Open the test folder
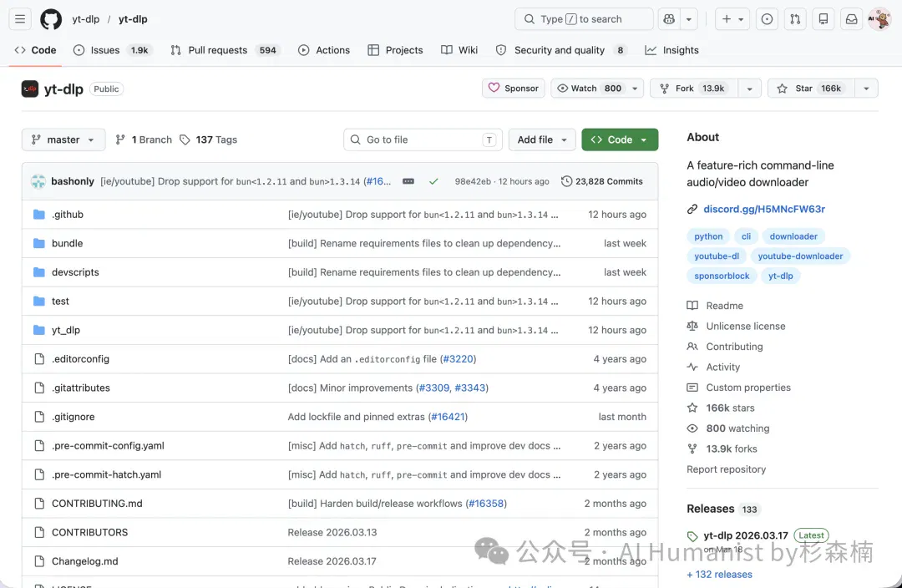Screen dimensions: 902x588 pos(60,301)
